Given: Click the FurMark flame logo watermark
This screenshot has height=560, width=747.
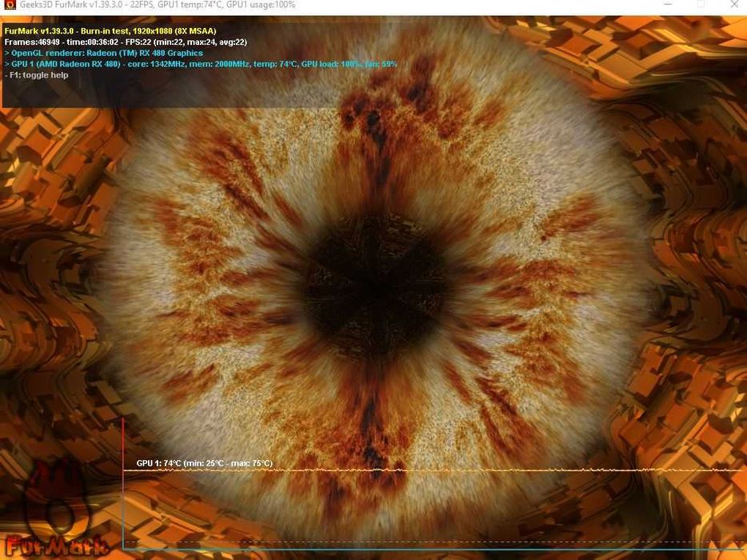Looking at the screenshot, I should 56,514.
